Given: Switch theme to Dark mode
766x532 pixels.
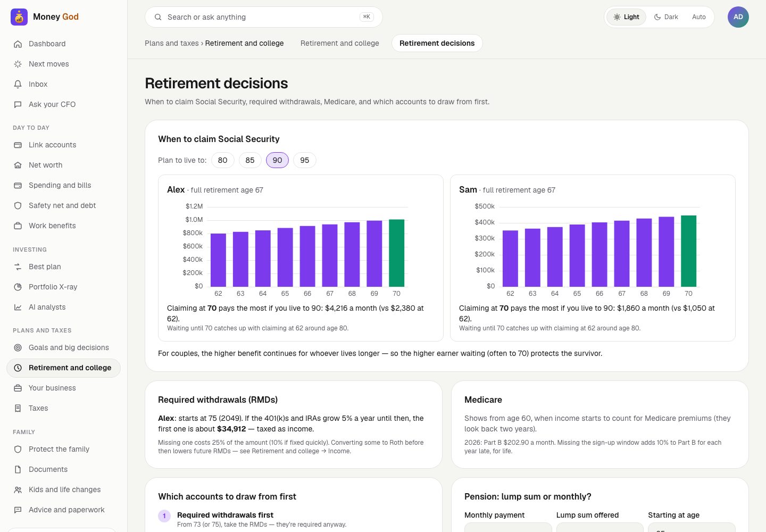Looking at the screenshot, I should pyautogui.click(x=666, y=17).
